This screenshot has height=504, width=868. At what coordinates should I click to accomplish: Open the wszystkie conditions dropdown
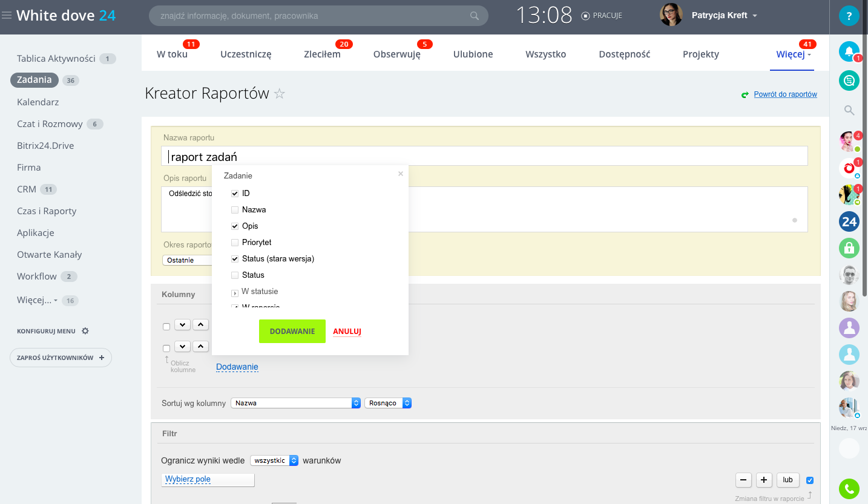[274, 460]
